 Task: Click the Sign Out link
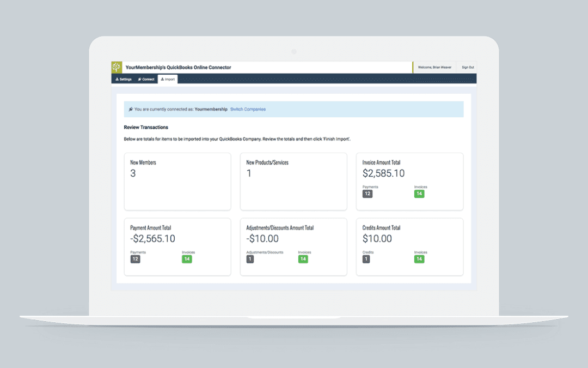click(x=468, y=67)
